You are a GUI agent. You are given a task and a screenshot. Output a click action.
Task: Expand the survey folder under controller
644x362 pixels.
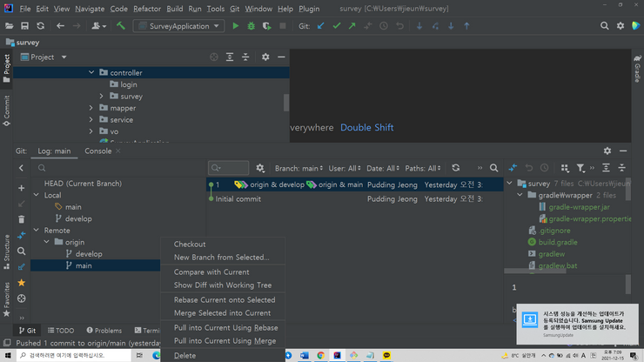102,96
